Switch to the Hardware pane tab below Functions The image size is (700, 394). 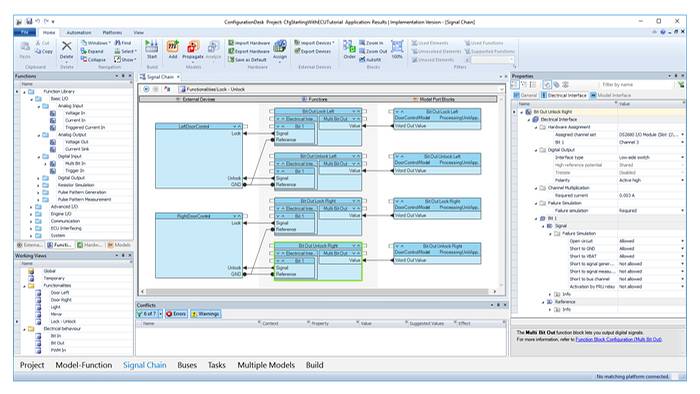coord(89,245)
